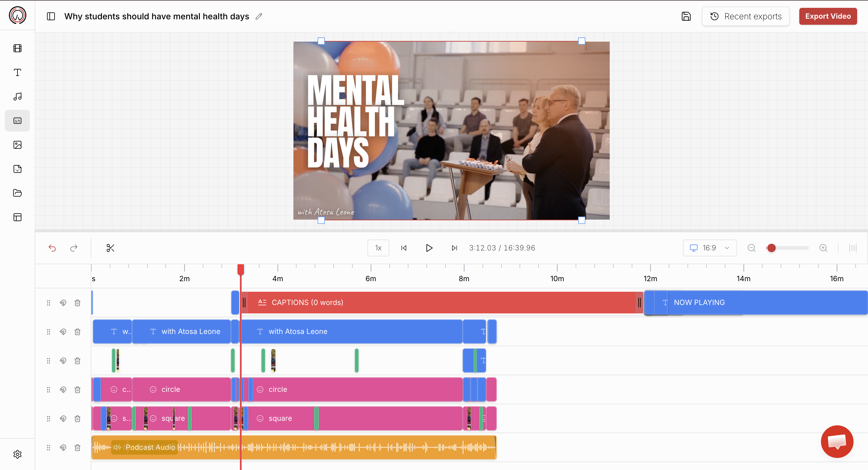Toggle visibility of Podcast Audio track
This screenshot has width=868, height=470.
pos(63,448)
